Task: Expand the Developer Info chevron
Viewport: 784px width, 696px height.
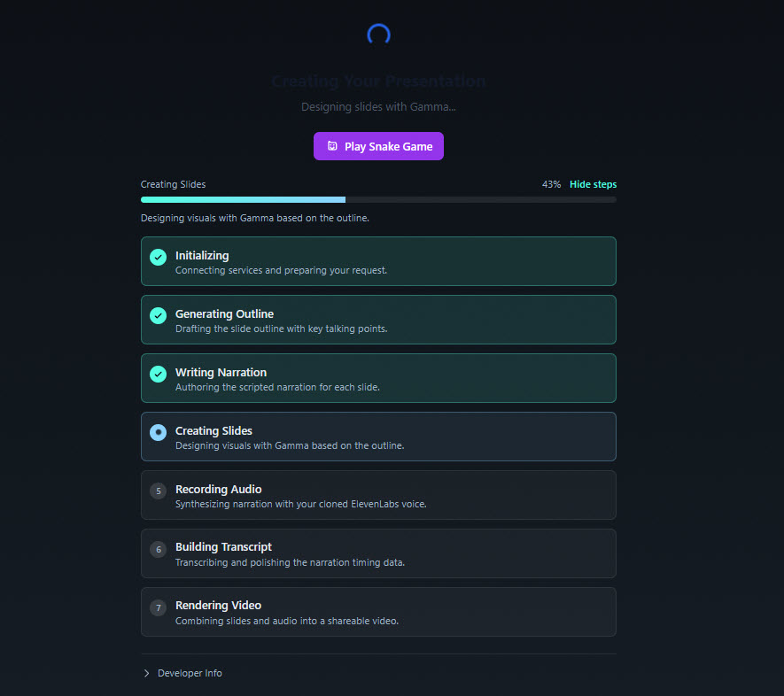Action: click(146, 673)
